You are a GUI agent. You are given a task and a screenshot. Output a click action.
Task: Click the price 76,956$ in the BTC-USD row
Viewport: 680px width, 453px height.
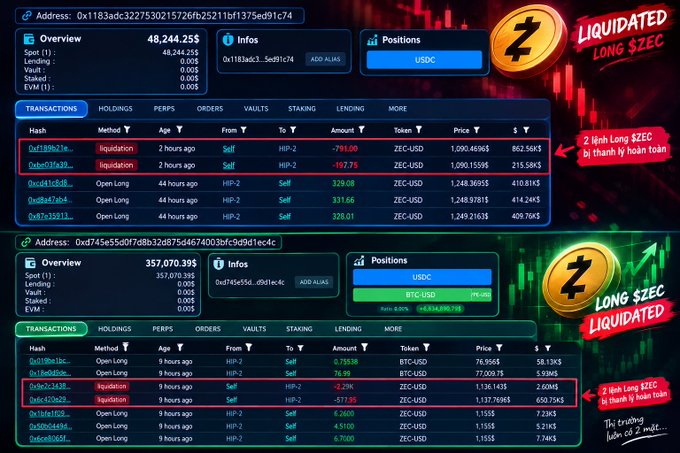[488, 362]
